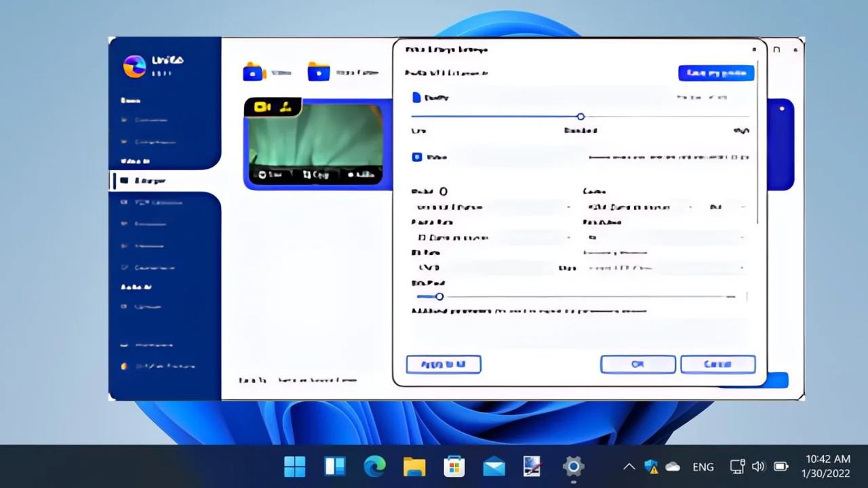Click the handle of the Quality slider
This screenshot has height=488, width=868.
coord(580,117)
